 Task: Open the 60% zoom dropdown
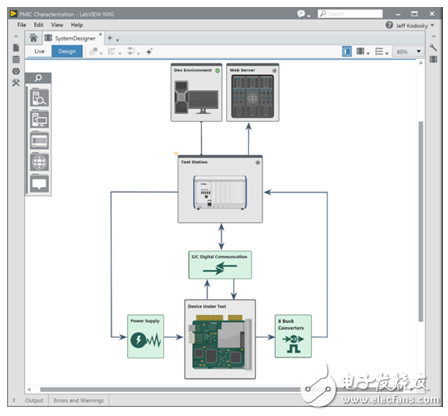(x=408, y=51)
